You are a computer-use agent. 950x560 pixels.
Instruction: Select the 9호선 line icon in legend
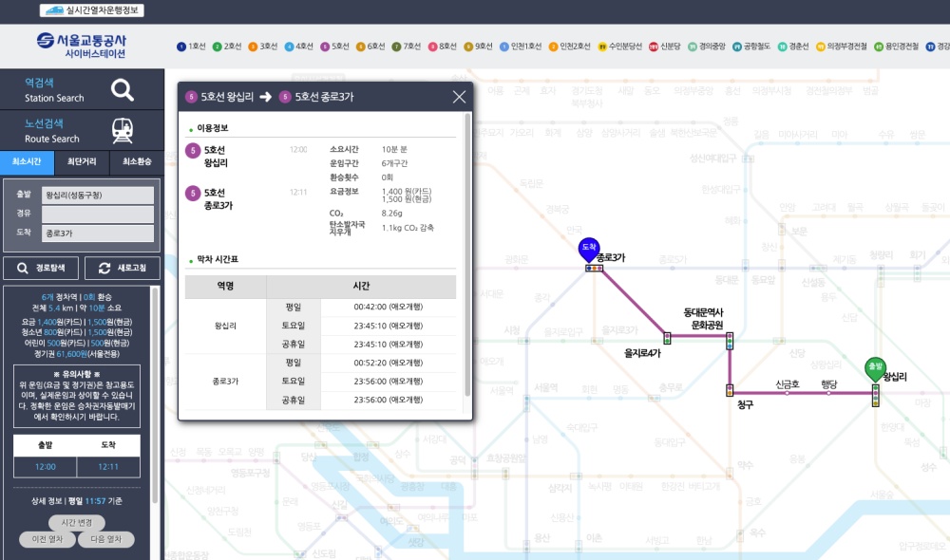(x=468, y=47)
